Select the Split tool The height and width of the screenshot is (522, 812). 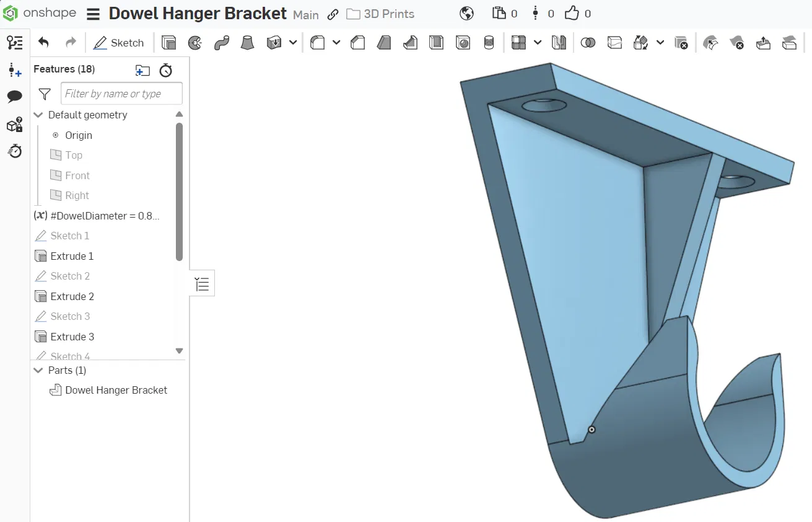(x=614, y=43)
